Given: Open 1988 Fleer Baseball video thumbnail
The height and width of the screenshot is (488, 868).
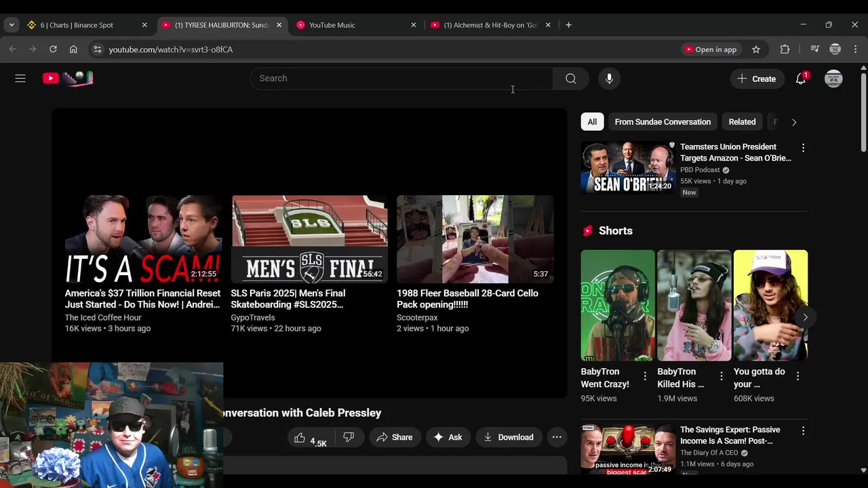Looking at the screenshot, I should tap(475, 239).
